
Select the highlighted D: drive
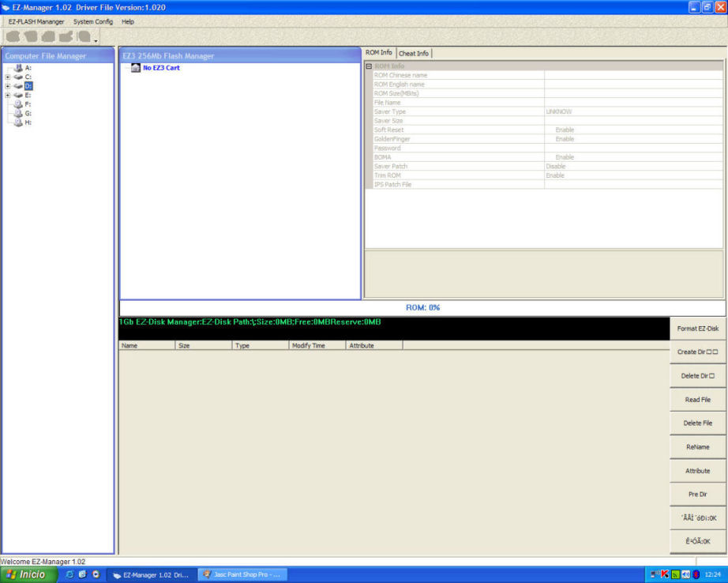point(28,86)
